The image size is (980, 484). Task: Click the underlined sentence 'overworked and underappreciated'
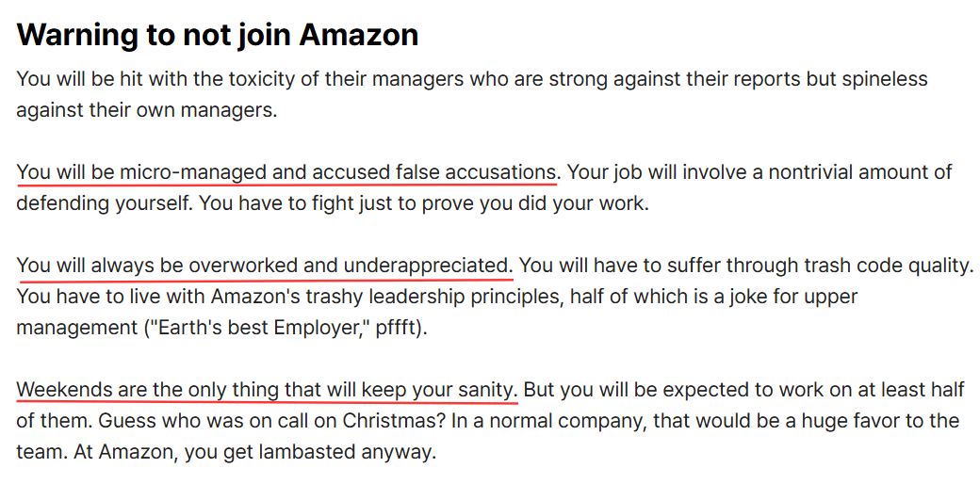coord(265,266)
